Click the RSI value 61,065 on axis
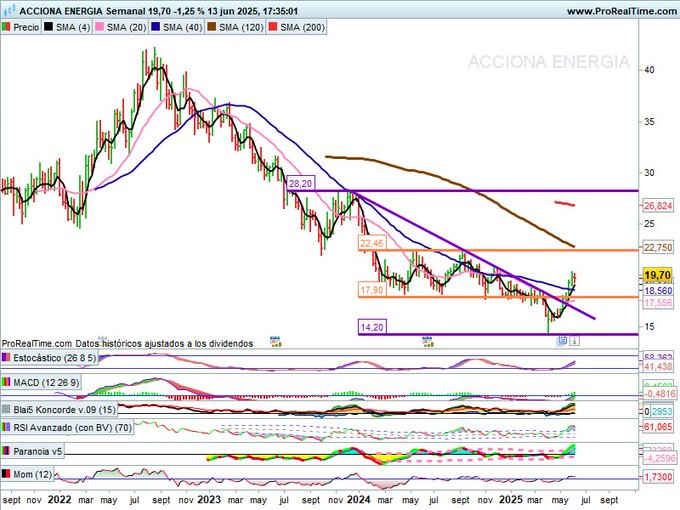Image resolution: width=680 pixels, height=510 pixels. pyautogui.click(x=658, y=427)
